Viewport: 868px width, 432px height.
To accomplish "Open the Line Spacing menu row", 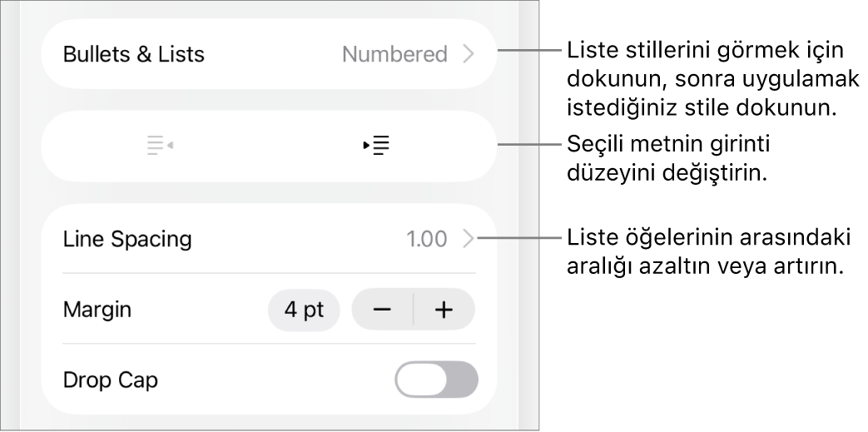I will pos(127,240).
